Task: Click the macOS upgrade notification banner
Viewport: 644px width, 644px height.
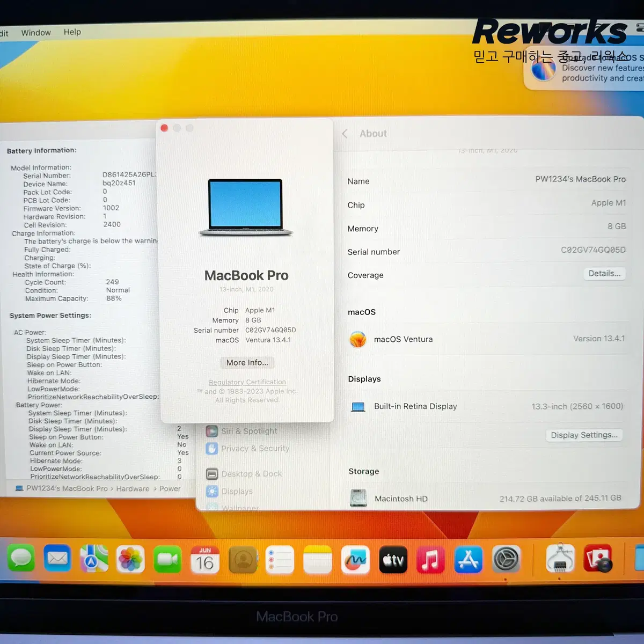Action: click(x=585, y=70)
